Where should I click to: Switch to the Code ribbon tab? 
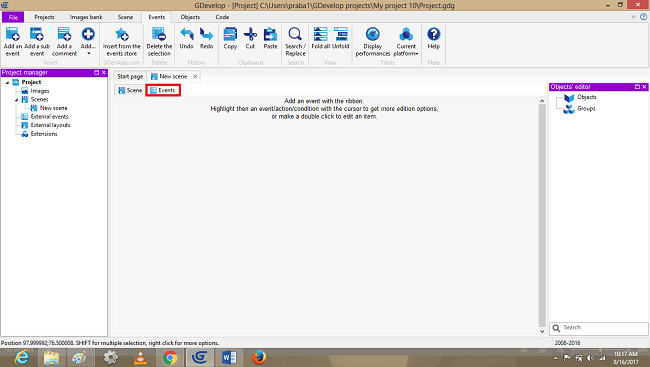(x=222, y=17)
